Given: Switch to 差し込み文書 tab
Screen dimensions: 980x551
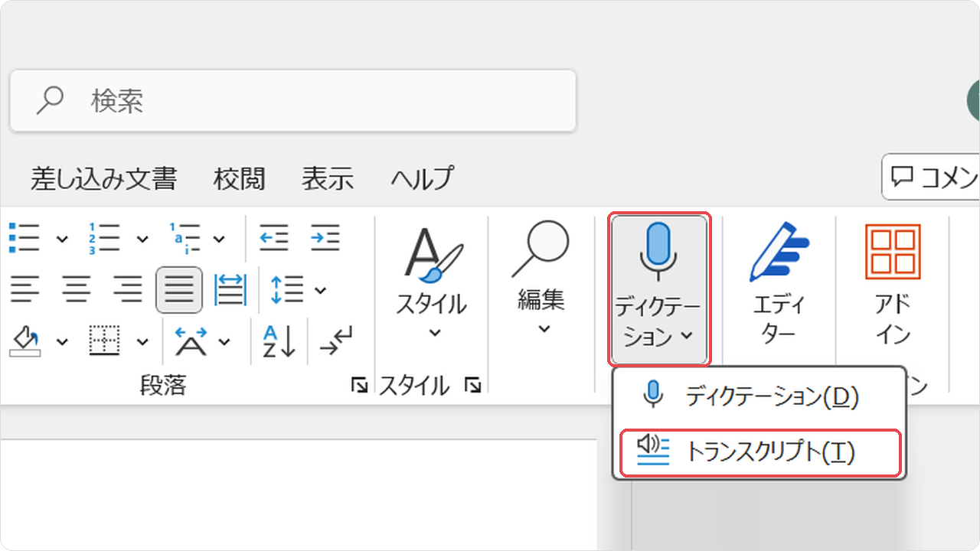Looking at the screenshot, I should (x=103, y=178).
